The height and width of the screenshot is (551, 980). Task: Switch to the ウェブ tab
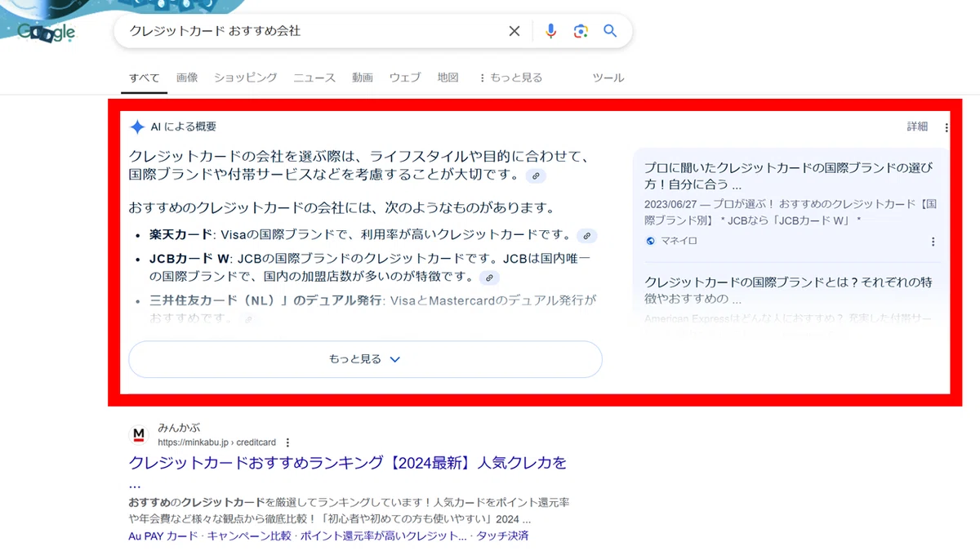[405, 78]
